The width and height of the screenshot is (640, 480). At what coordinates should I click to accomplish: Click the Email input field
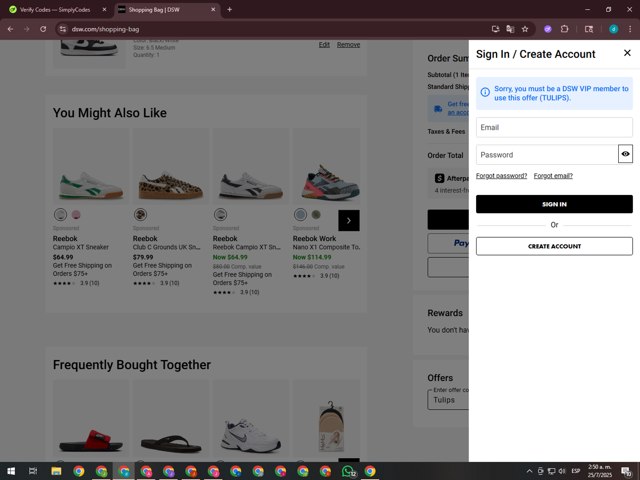(x=554, y=127)
